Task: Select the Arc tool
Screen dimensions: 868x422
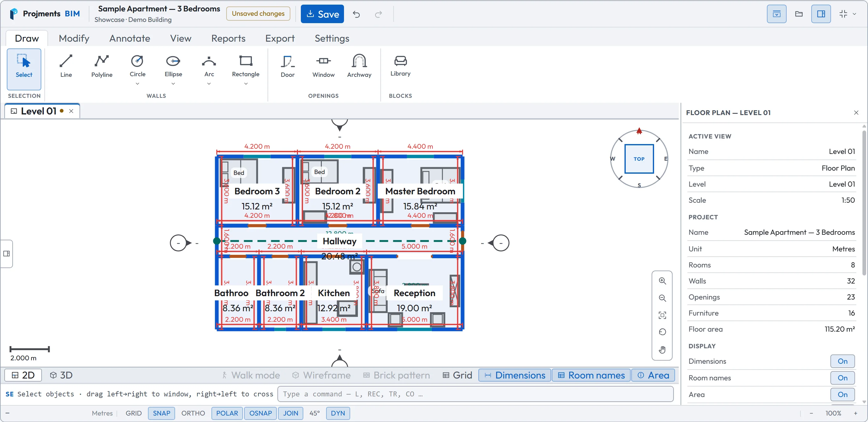Action: pos(209,65)
